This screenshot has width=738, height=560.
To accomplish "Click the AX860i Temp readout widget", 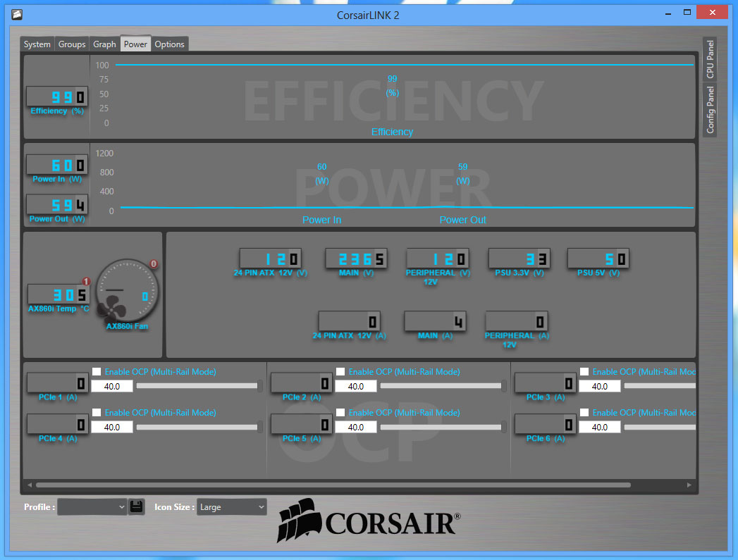I will (58, 294).
